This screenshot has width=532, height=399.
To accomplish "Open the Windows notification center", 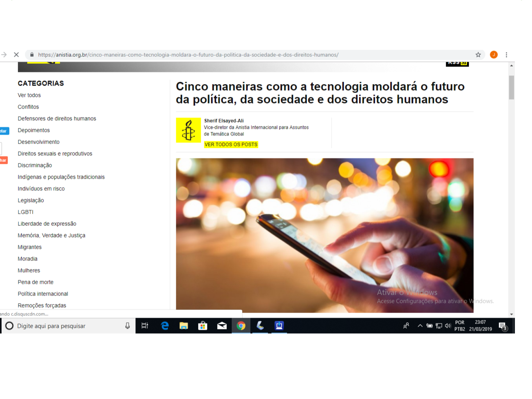I will [x=502, y=326].
